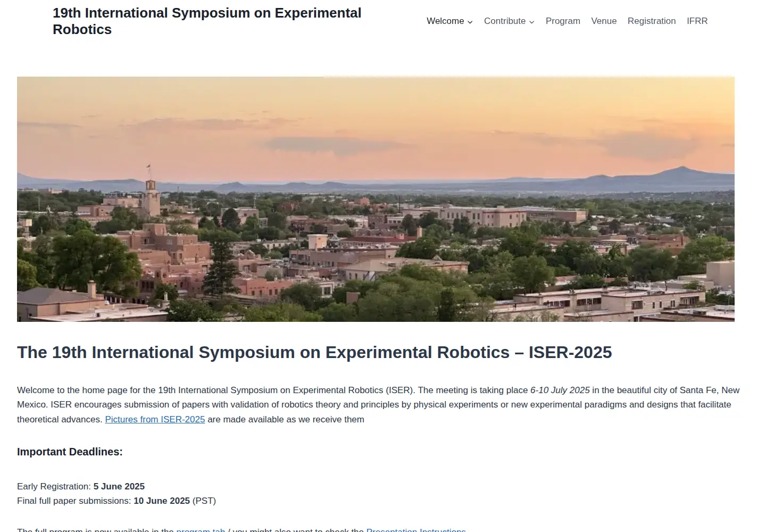Image resolution: width=766 pixels, height=532 pixels.
Task: Click the 5 June 2025 early registration date
Action: tap(119, 486)
